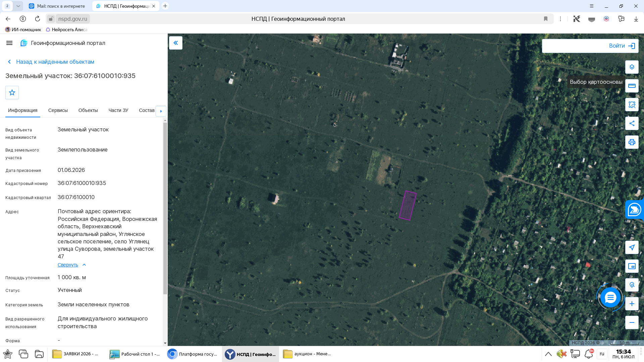This screenshot has width=644, height=362.
Task: Locate my position on the map
Action: (632, 247)
